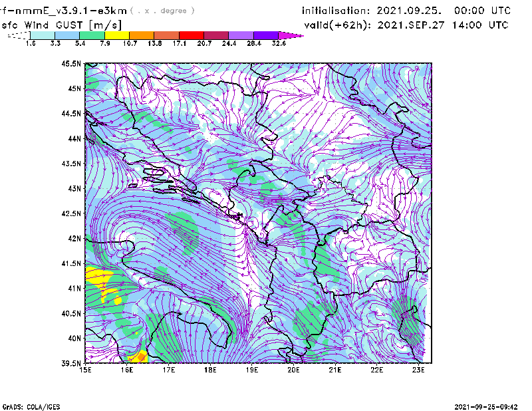Click the '20E' longitude label
The height and width of the screenshot is (411, 532).
(293, 370)
